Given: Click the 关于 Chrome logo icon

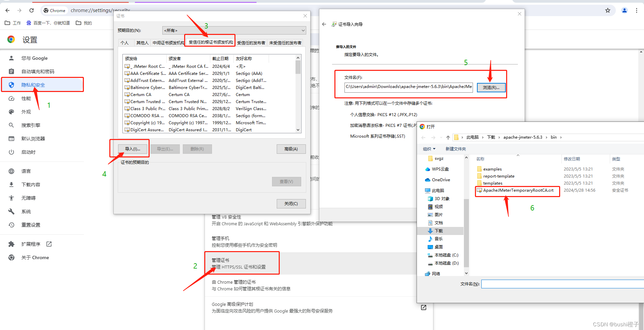Looking at the screenshot, I should click(11, 257).
